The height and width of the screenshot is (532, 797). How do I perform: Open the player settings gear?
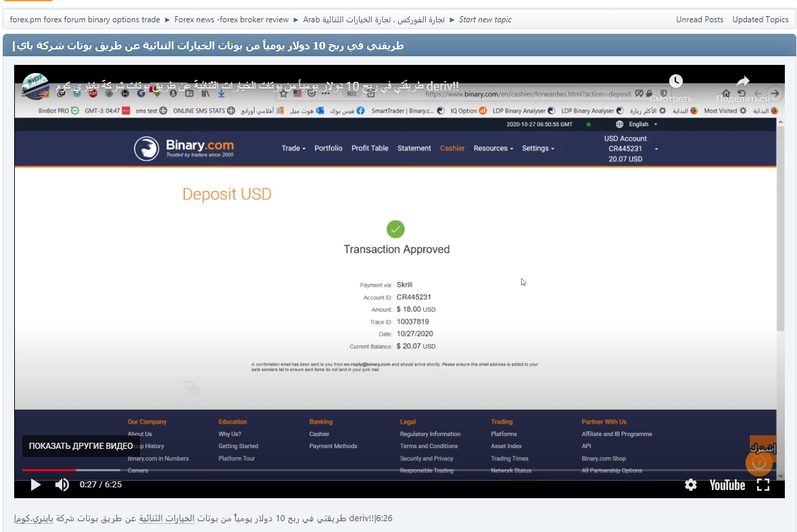point(690,485)
